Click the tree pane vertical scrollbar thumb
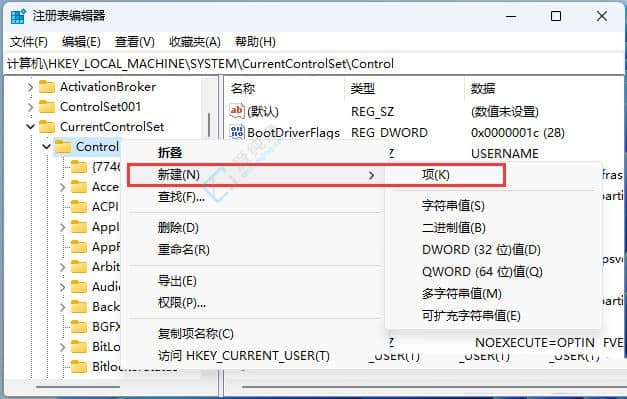Viewport: 627px width, 399px height. (x=209, y=126)
